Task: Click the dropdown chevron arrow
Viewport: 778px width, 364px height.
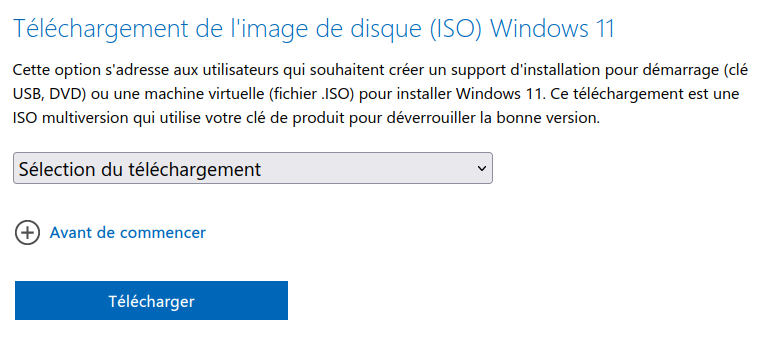Action: [481, 169]
